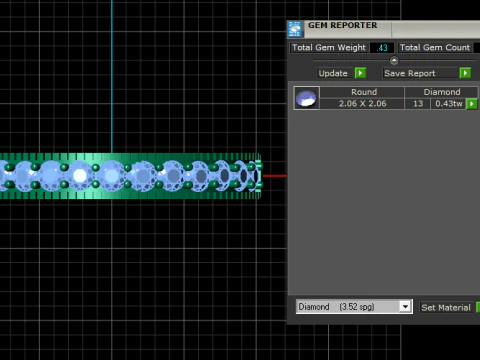Click the green arrow on the 0.43tw row
This screenshot has height=360, width=480.
tap(472, 104)
